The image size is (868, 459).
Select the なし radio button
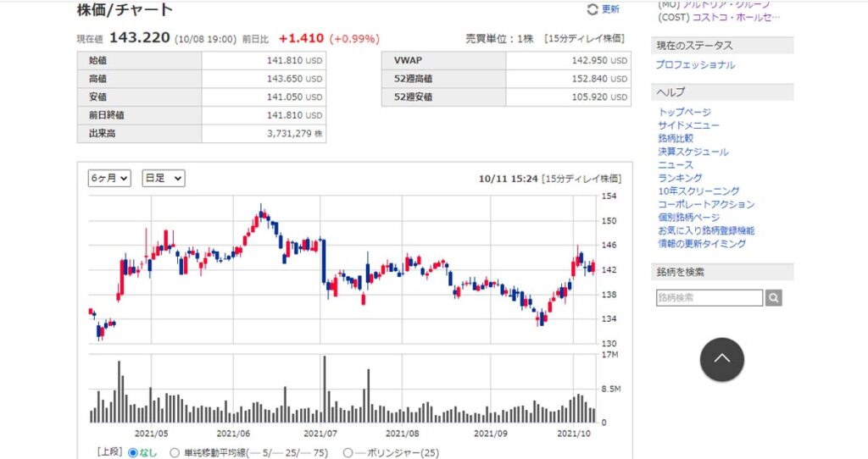(x=132, y=453)
